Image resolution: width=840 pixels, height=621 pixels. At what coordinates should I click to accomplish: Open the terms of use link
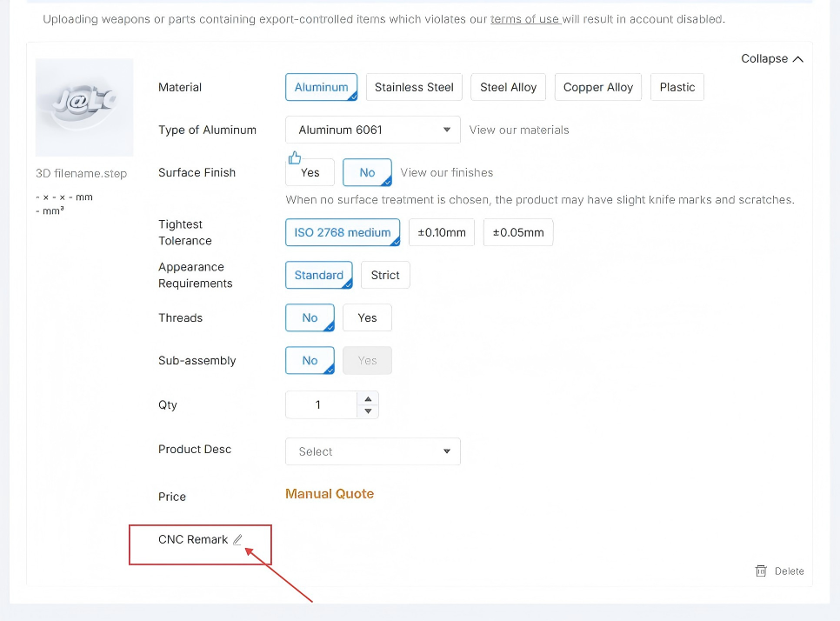click(525, 19)
